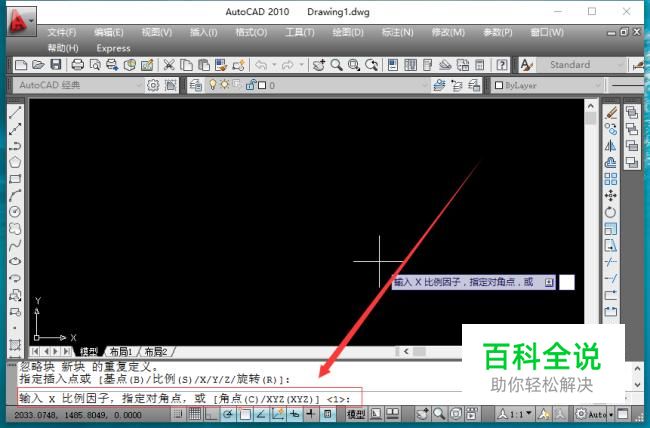
Task: Select the Ellipse draw tool
Action: point(15,261)
